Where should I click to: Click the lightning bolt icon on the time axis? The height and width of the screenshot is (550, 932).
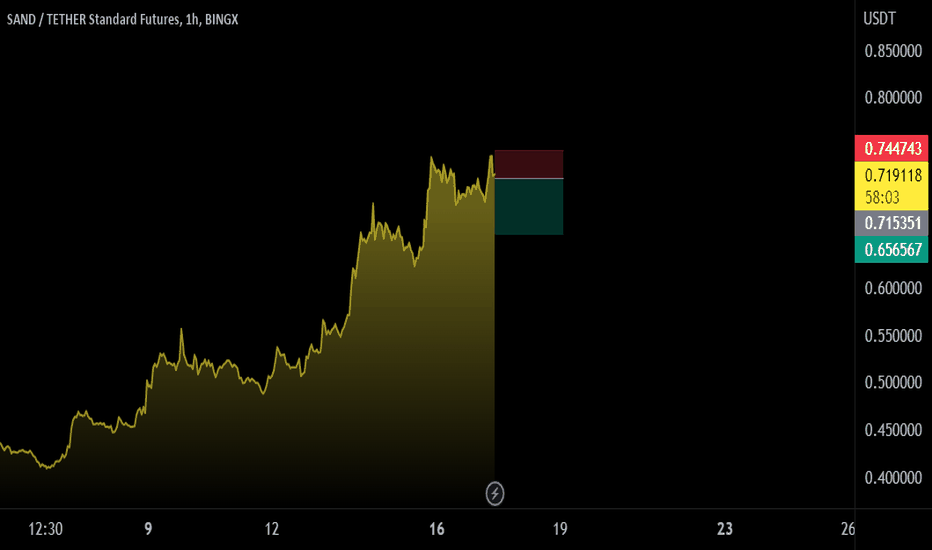coord(495,494)
